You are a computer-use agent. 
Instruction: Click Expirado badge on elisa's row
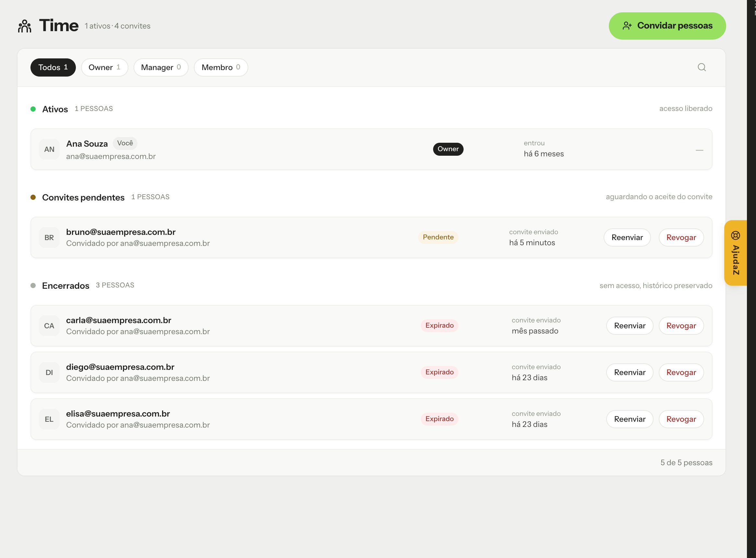[439, 419]
